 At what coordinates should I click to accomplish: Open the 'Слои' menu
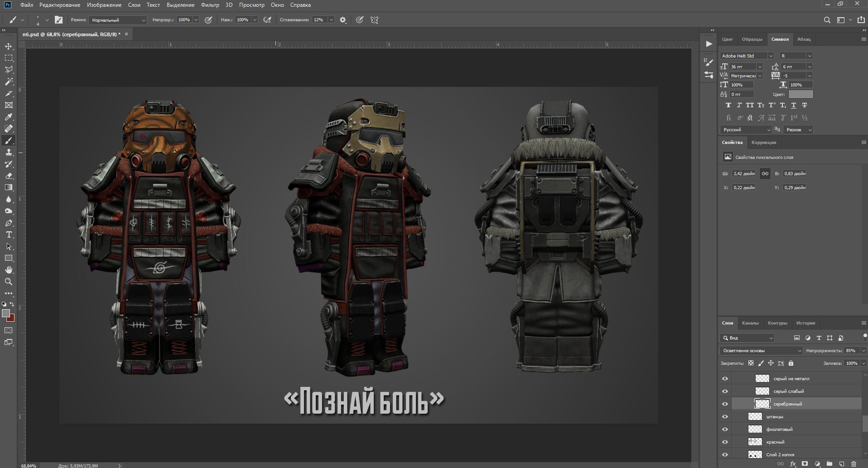tap(134, 5)
